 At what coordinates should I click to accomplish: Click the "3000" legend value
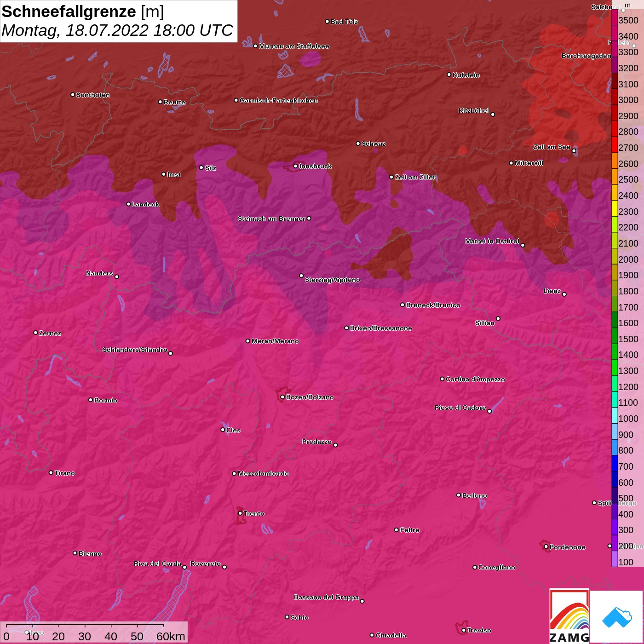click(x=628, y=100)
